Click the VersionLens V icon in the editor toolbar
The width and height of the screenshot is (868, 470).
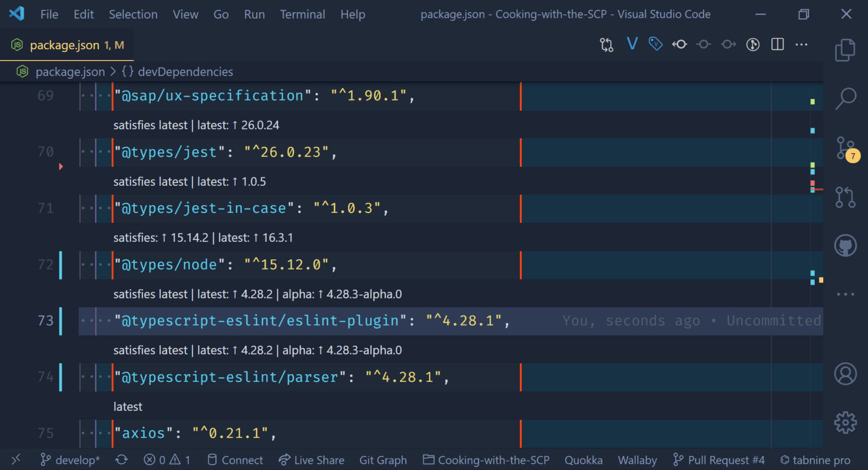(632, 44)
